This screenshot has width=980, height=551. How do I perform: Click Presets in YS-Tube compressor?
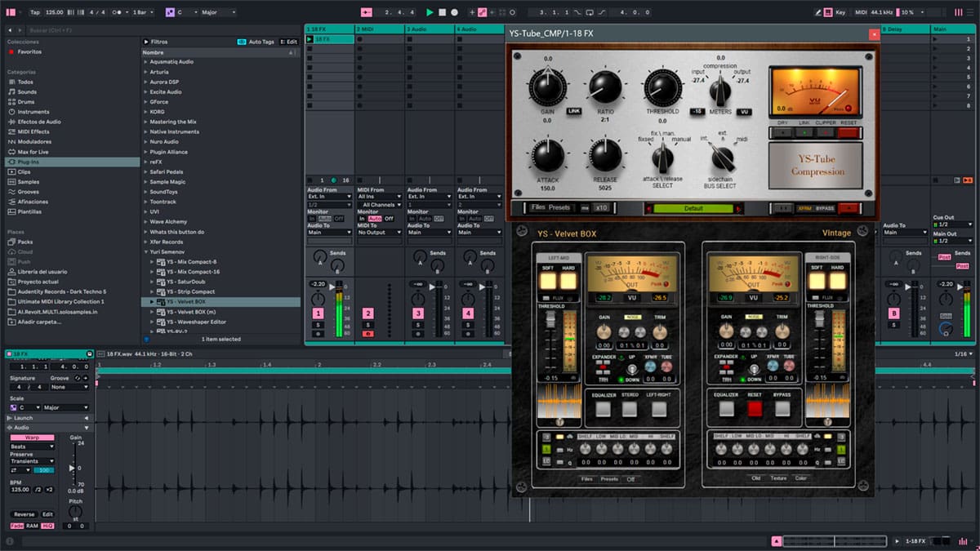[x=559, y=207]
